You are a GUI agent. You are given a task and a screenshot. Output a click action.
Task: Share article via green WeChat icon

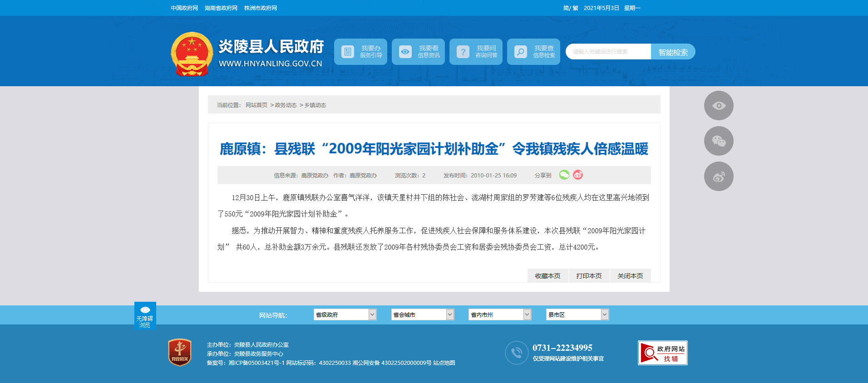tap(564, 175)
